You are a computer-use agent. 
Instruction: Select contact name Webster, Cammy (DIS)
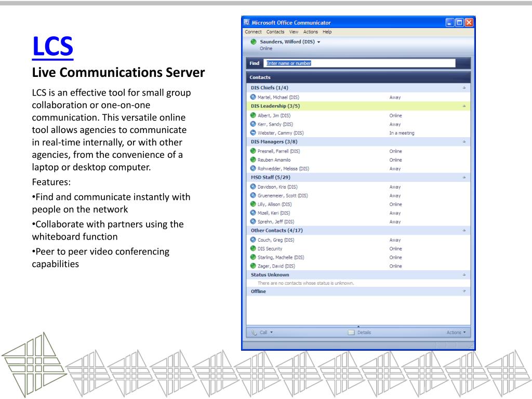click(281, 133)
